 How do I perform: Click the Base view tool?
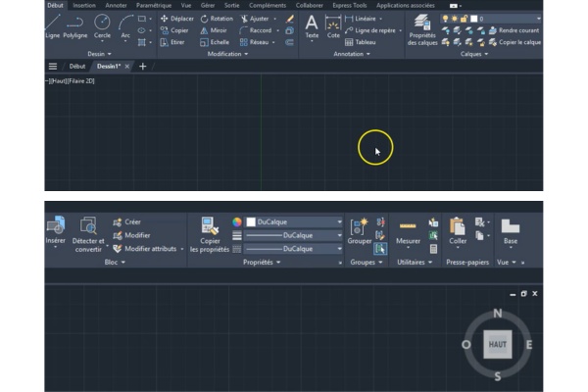coord(511,231)
